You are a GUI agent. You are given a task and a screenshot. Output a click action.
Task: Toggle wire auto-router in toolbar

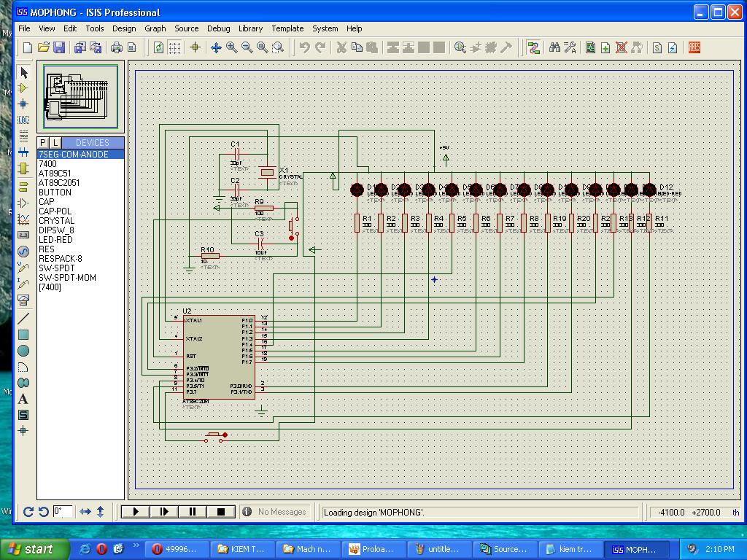(534, 48)
